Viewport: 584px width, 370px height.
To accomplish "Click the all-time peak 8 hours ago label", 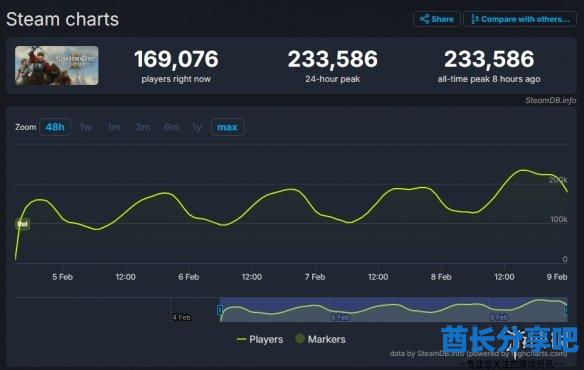I will tap(489, 79).
